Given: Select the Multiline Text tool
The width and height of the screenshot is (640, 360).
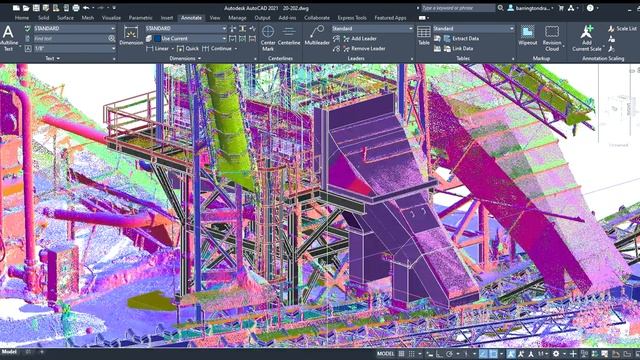Looking at the screenshot, I should coord(8,38).
